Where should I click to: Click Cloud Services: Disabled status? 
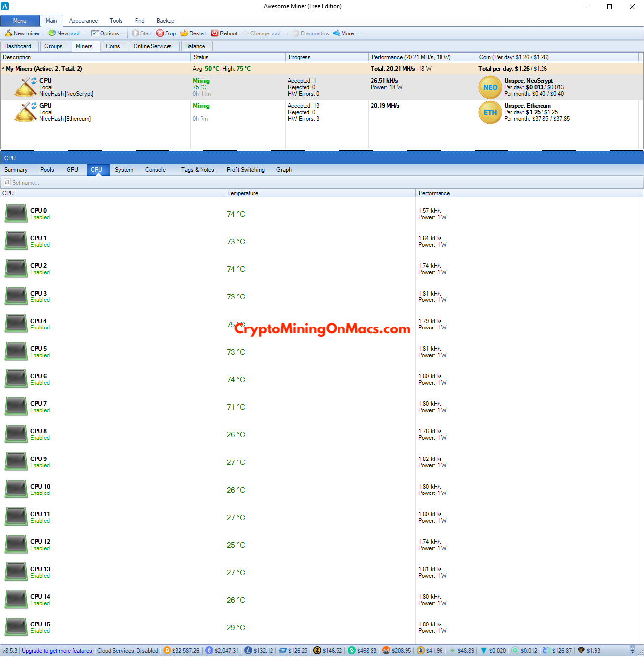click(128, 651)
